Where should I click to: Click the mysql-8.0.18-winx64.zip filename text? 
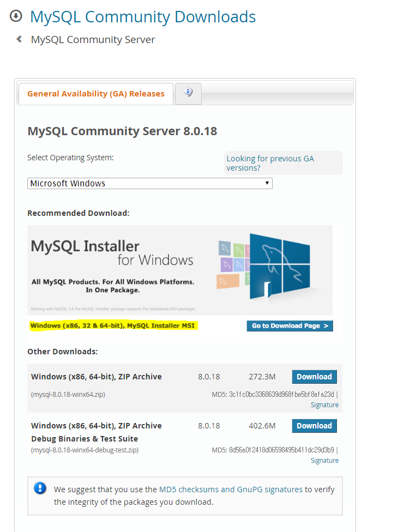point(68,395)
